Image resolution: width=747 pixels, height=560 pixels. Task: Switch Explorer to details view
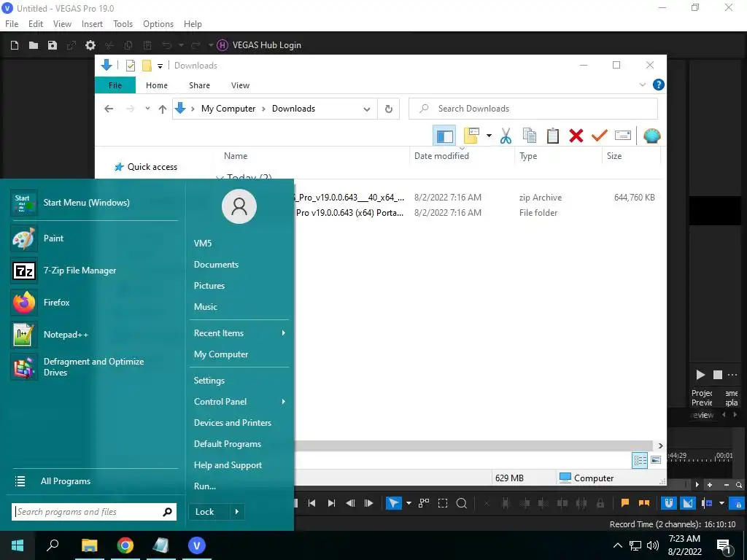pos(640,460)
